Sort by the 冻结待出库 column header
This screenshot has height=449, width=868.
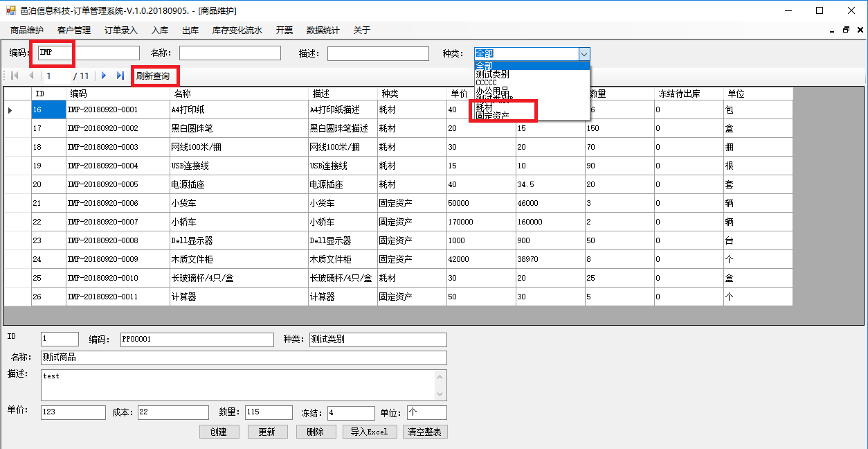tap(689, 94)
